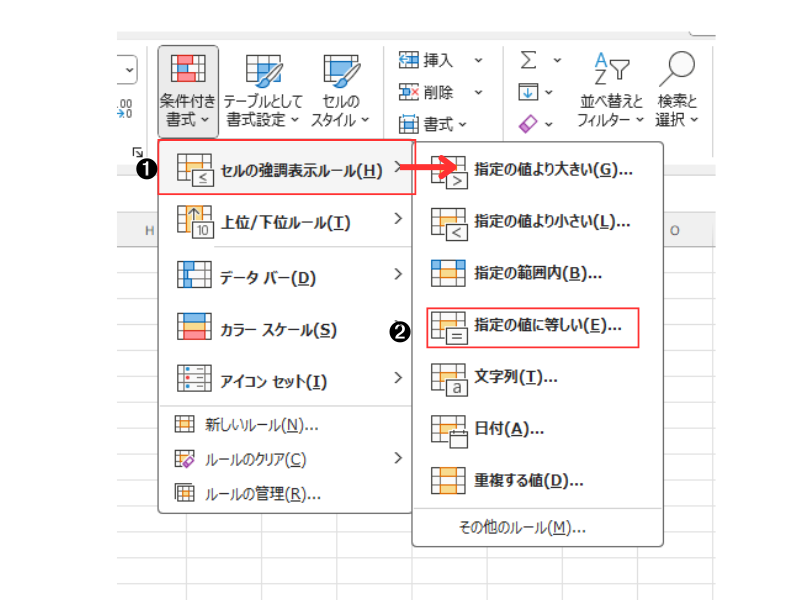Open Highlight Cells Rules (セルの強調表示ルール) submenu
800x600 pixels.
(x=285, y=170)
